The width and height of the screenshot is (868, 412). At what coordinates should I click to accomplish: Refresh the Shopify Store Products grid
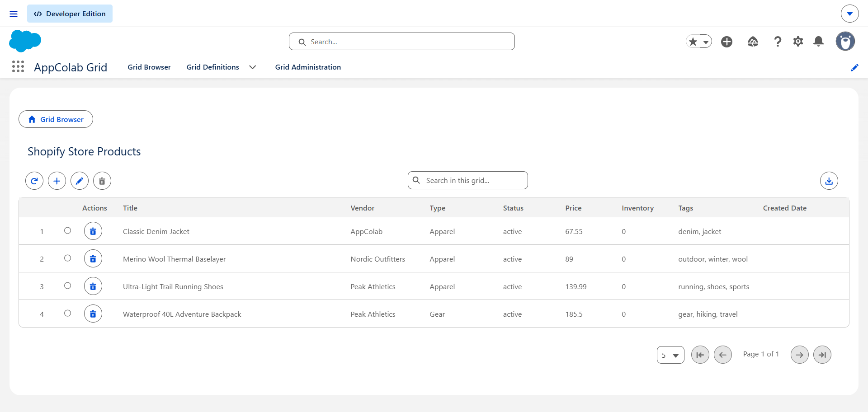point(34,181)
